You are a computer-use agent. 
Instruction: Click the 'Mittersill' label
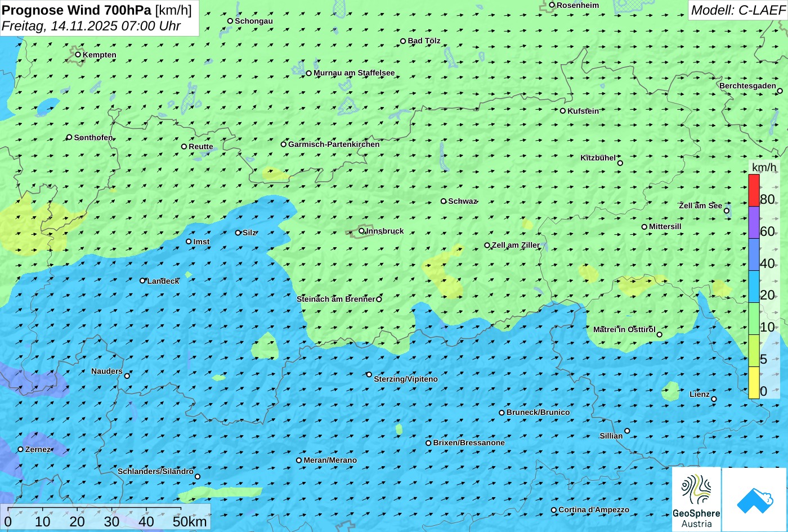tap(665, 226)
